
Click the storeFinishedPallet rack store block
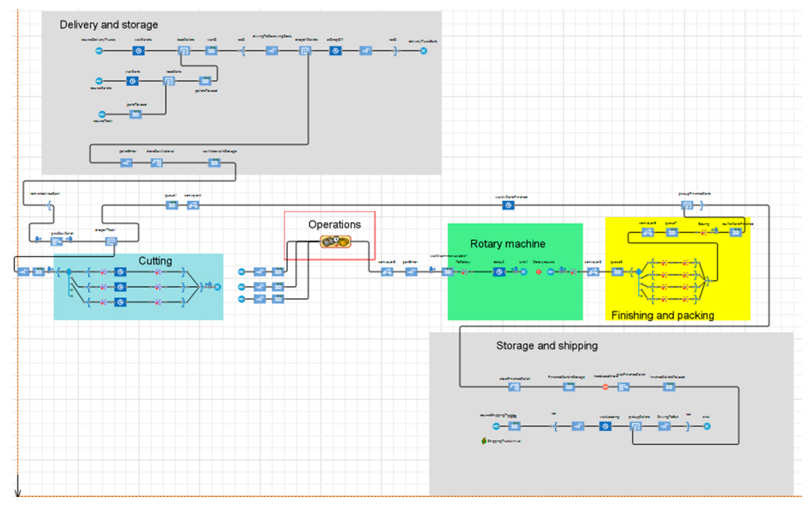[514, 387]
